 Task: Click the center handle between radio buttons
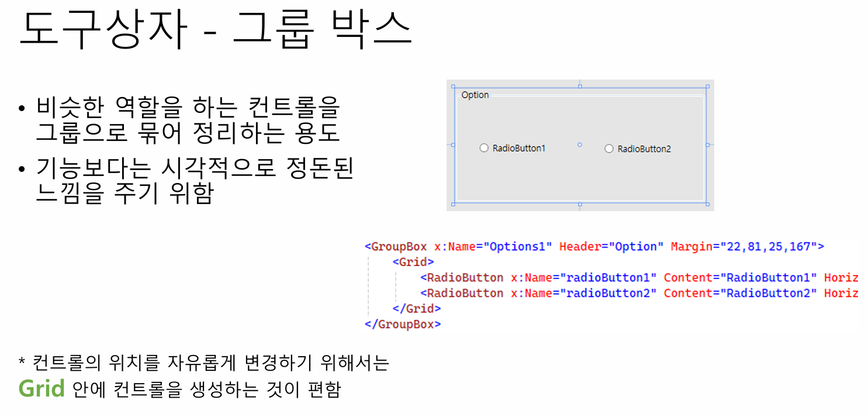pos(580,144)
